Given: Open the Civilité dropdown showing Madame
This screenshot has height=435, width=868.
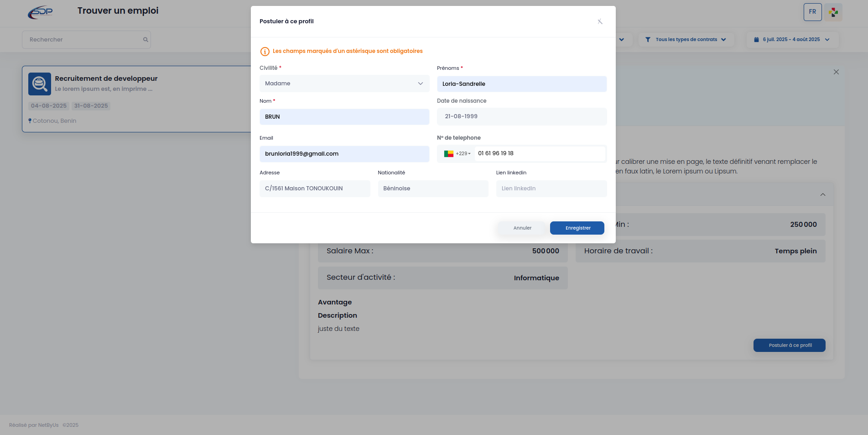Looking at the screenshot, I should [x=344, y=84].
